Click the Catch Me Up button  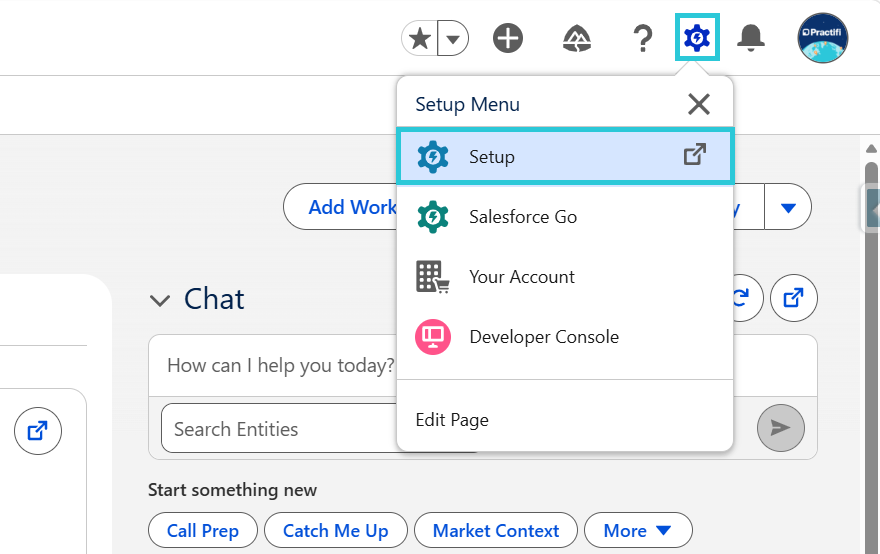click(x=336, y=530)
